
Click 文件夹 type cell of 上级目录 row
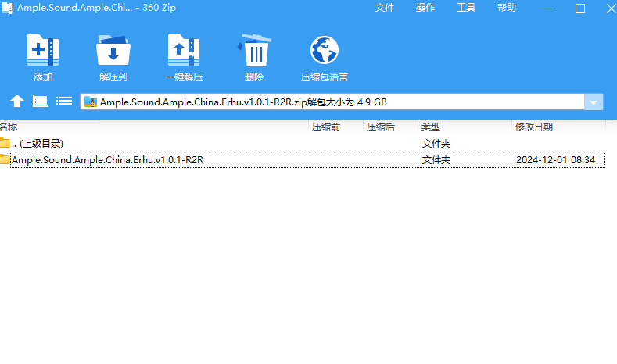click(436, 144)
